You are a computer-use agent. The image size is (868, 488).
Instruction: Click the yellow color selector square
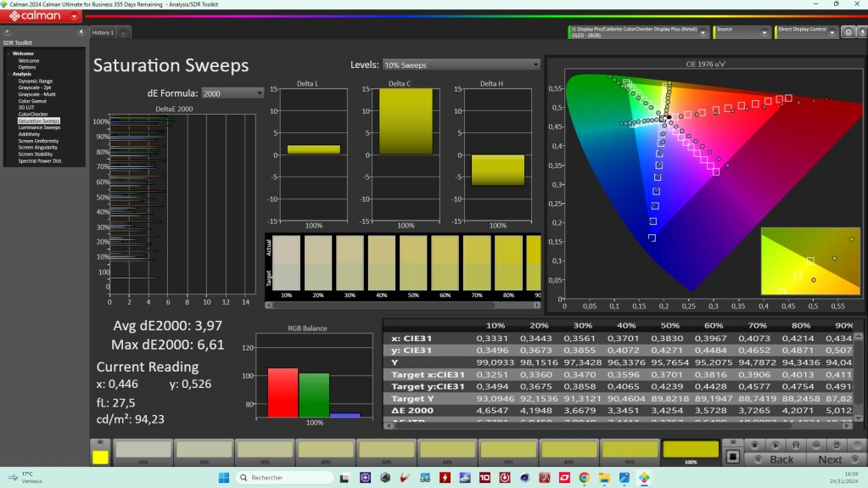(100, 457)
